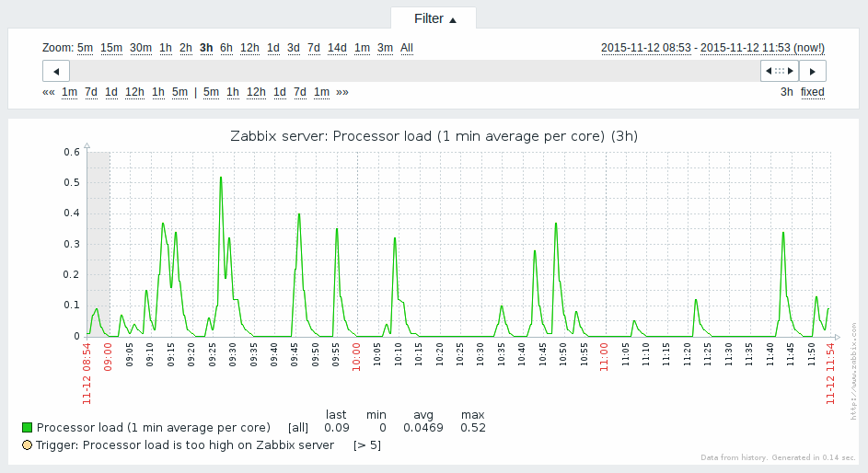Move back 1h in time
This screenshot has height=473, width=868.
coord(158,92)
